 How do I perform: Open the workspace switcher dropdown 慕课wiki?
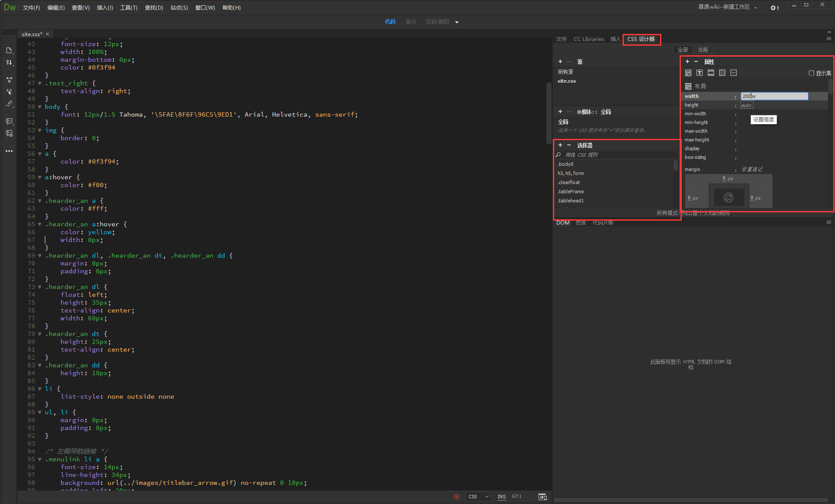[x=727, y=7]
